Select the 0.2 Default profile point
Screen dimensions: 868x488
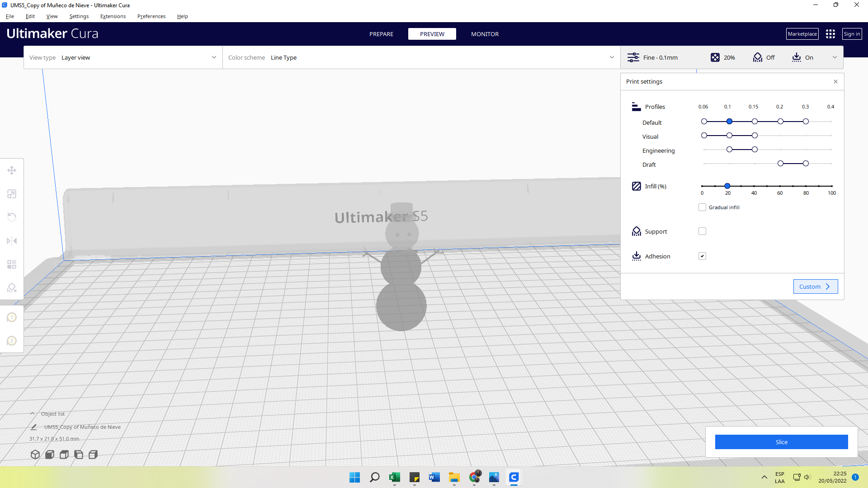(x=780, y=122)
